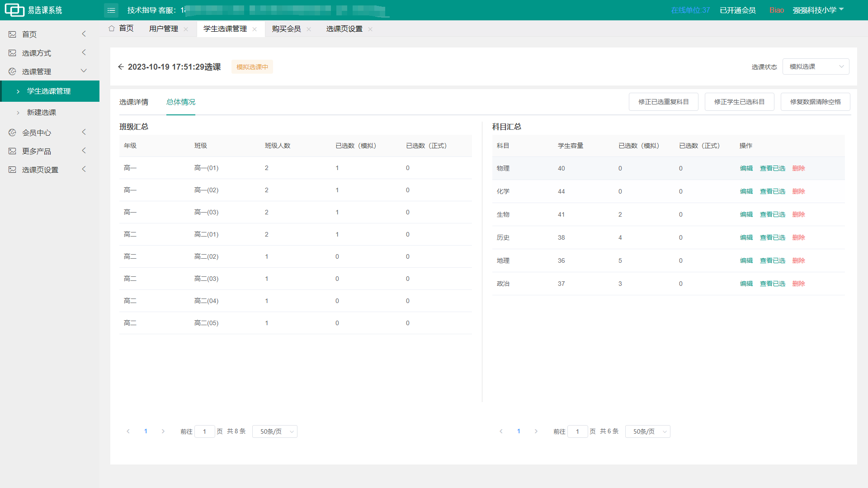Close the 购买会员 tab
The height and width of the screenshot is (488, 868).
(x=309, y=29)
